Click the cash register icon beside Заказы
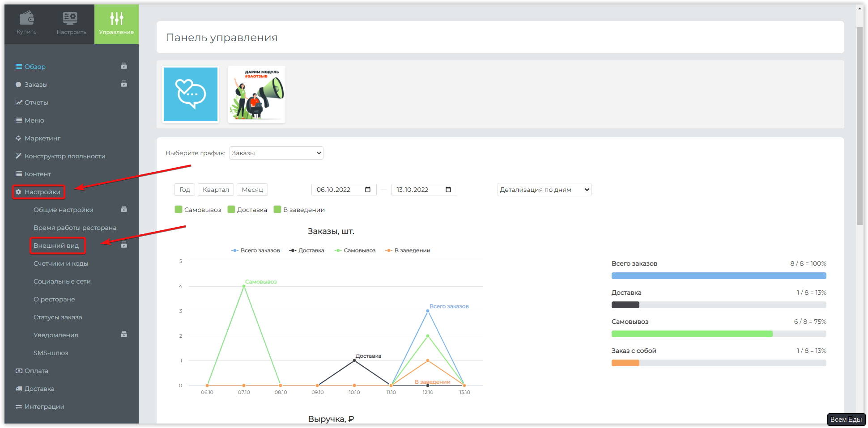The width and height of the screenshot is (868, 428). click(124, 84)
